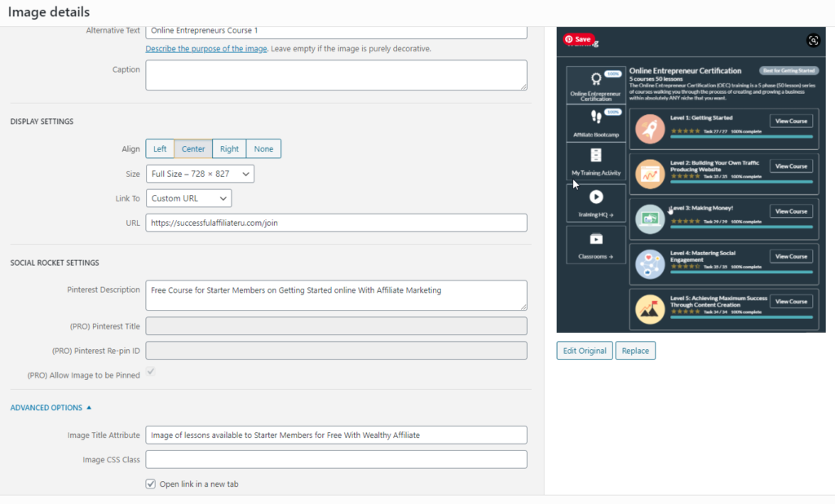This screenshot has width=835, height=504.
Task: Click the Pinterest Save button on image
Action: click(578, 39)
